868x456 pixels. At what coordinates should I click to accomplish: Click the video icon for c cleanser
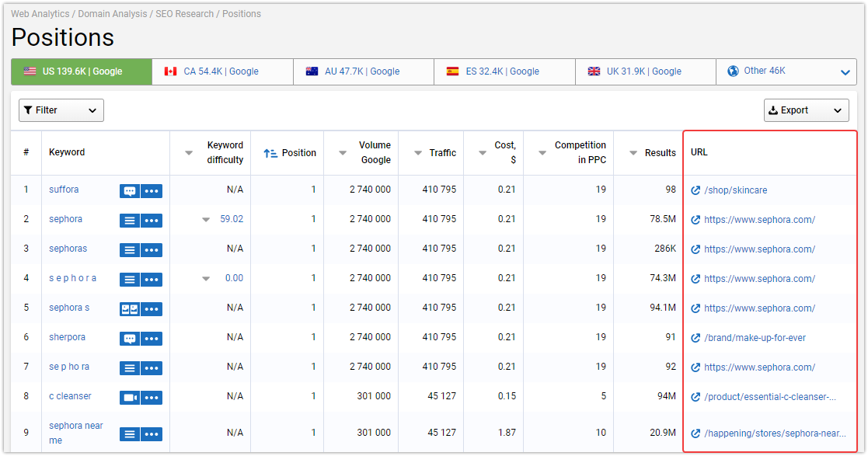[130, 397]
